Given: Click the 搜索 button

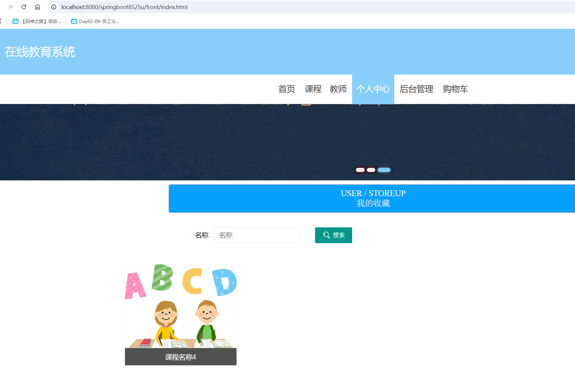Looking at the screenshot, I should (x=333, y=235).
